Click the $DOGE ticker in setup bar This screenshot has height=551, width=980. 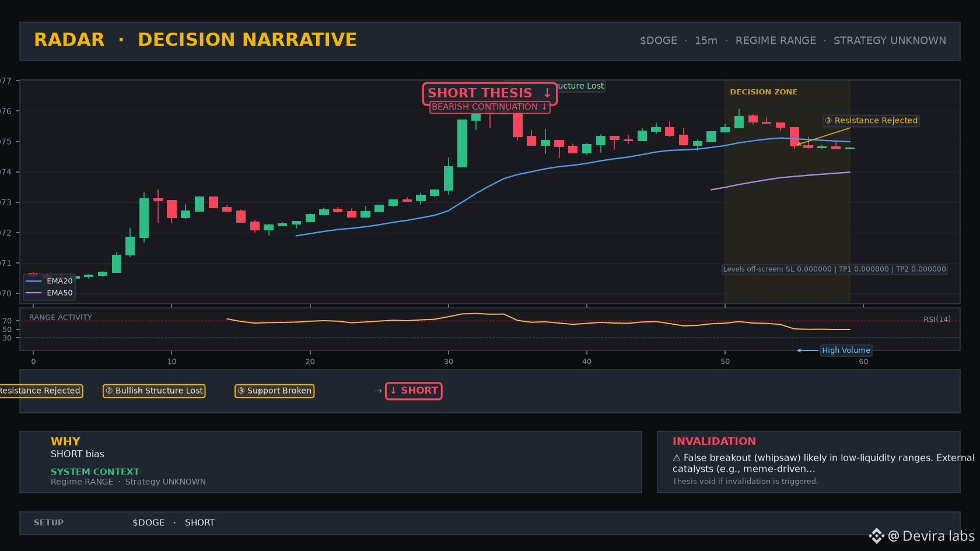click(149, 523)
